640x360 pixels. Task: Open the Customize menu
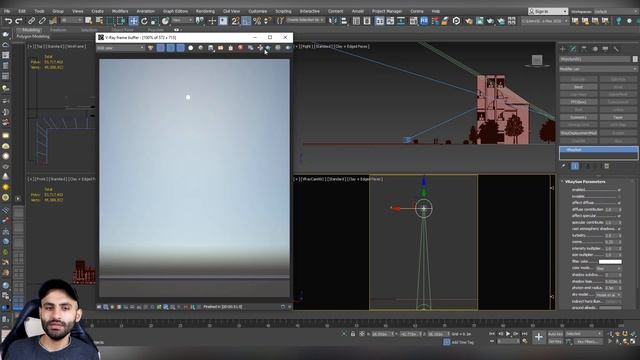pos(258,11)
